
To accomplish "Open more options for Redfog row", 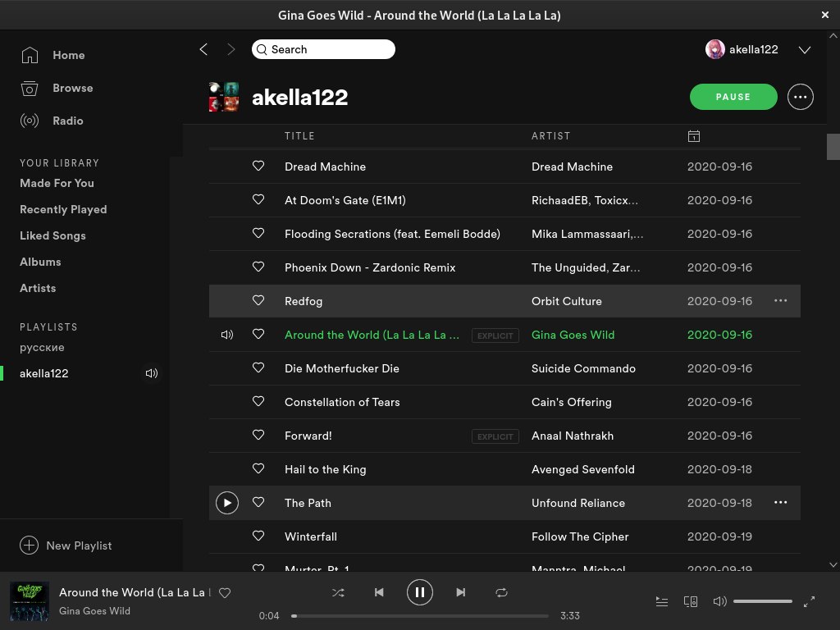I will [781, 300].
